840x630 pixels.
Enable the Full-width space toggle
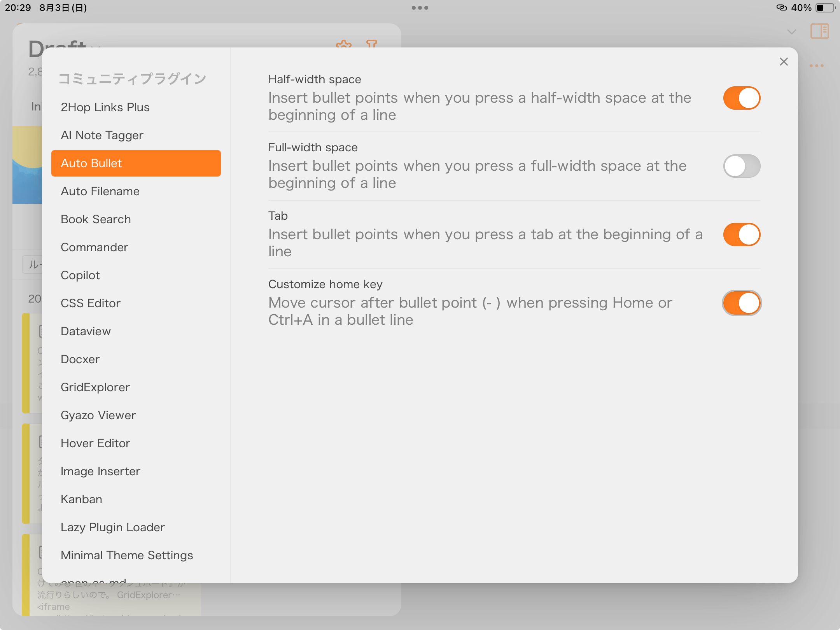tap(741, 166)
